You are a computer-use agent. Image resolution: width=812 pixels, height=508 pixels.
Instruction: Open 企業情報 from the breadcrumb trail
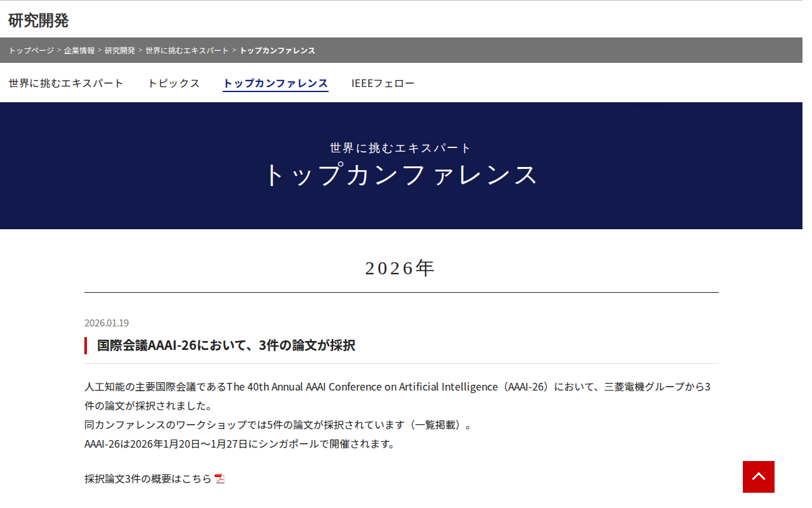[77, 50]
